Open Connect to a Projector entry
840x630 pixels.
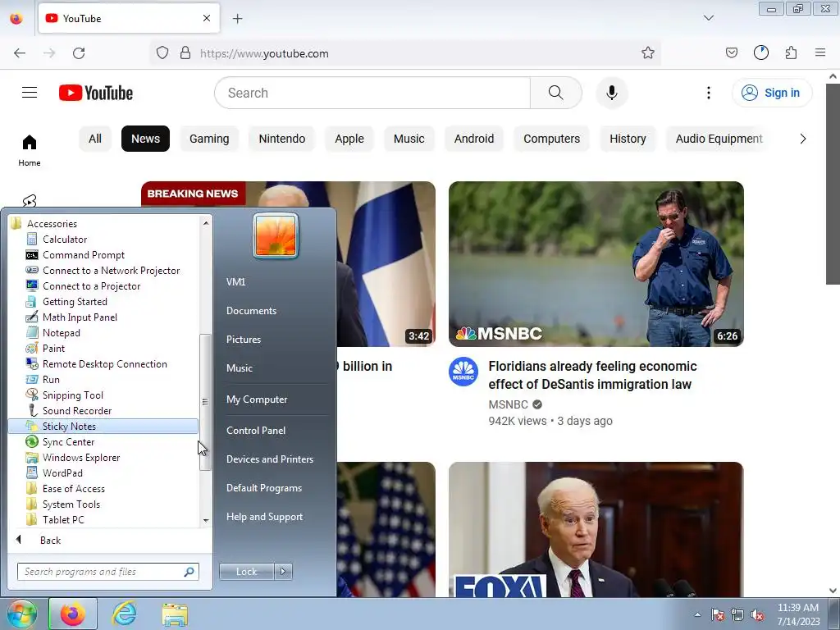[91, 286]
